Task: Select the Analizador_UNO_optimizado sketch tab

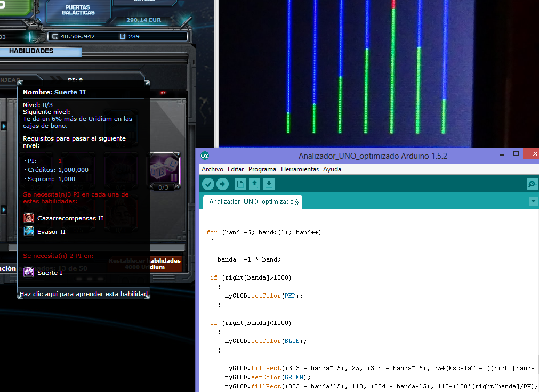Action: (253, 202)
